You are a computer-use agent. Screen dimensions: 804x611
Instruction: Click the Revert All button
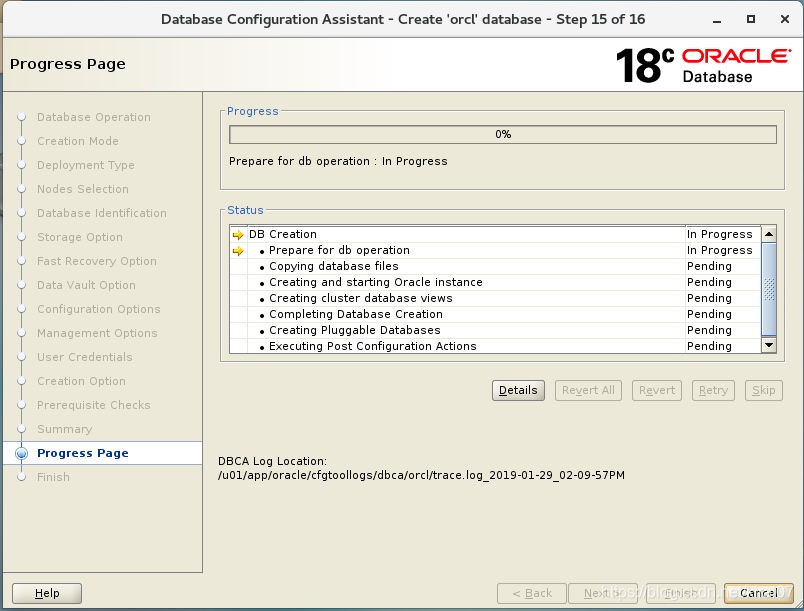tap(588, 391)
